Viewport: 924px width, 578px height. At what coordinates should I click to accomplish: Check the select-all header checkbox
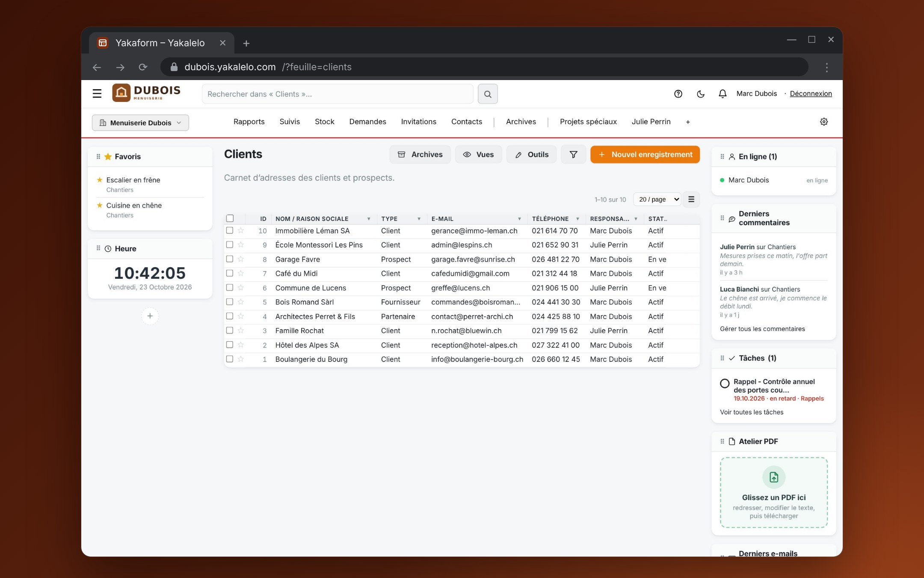tap(230, 218)
